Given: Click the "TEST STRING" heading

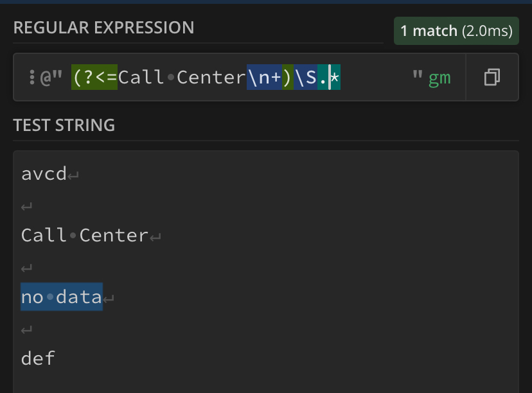Looking at the screenshot, I should coord(64,125).
